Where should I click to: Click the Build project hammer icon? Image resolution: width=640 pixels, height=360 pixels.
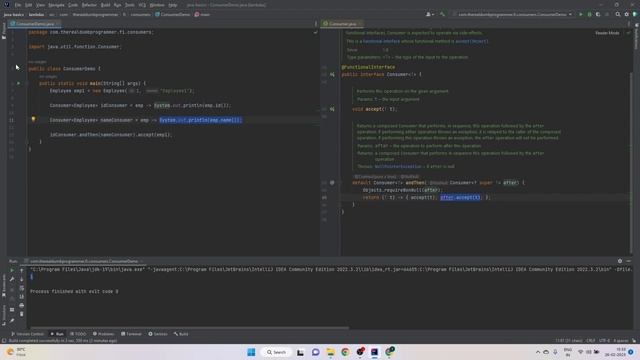coord(442,14)
